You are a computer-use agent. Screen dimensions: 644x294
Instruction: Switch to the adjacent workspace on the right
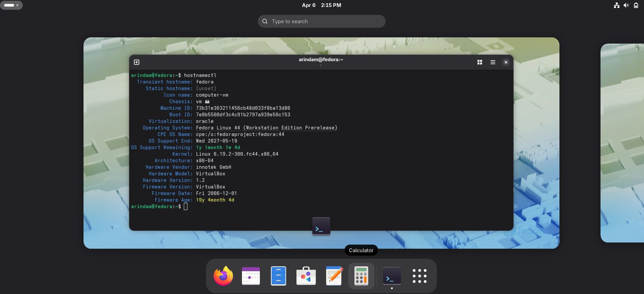pos(622,143)
